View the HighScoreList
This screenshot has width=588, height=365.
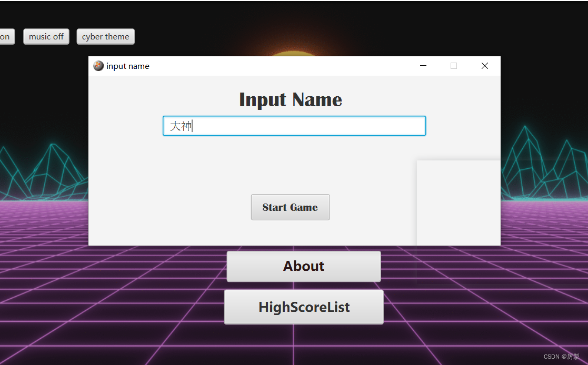pyautogui.click(x=304, y=307)
